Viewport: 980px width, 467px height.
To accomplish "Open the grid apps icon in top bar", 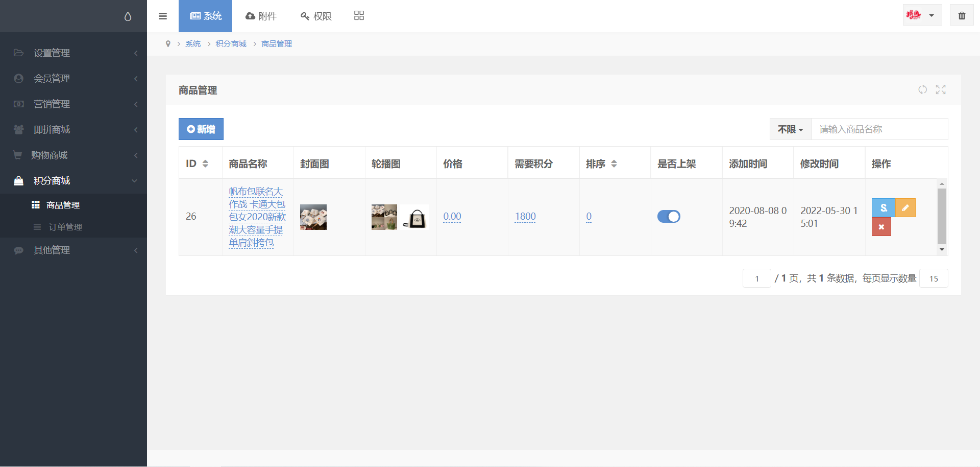I will [x=359, y=16].
